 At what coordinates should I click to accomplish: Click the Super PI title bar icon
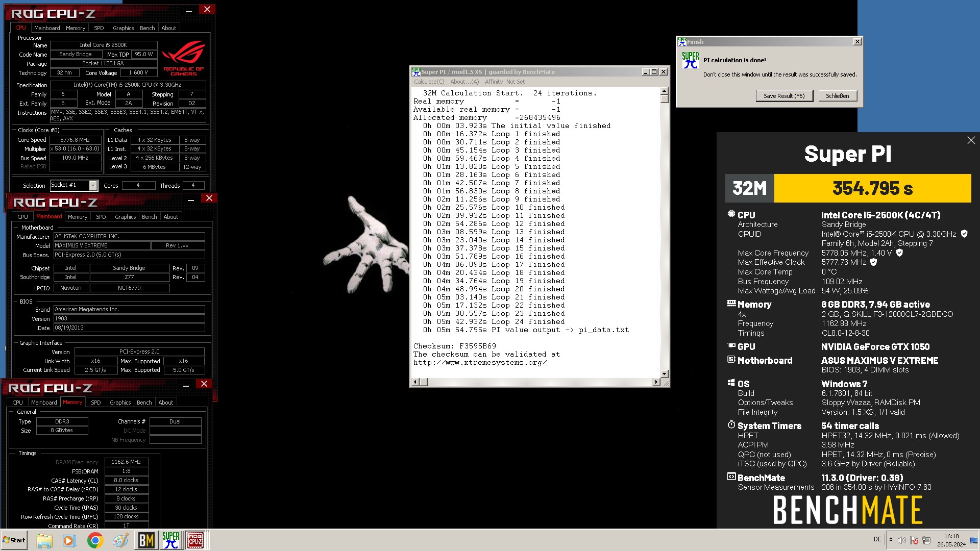(x=416, y=72)
